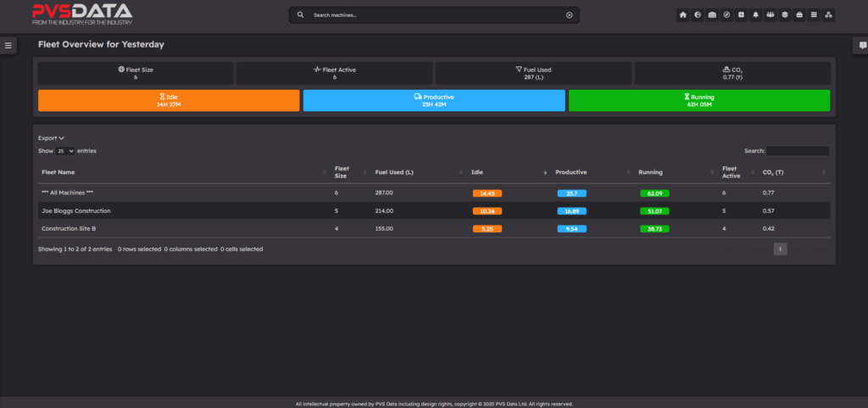Image resolution: width=868 pixels, height=408 pixels.
Task: Select Joe Bloggs Construction fleet name
Action: coord(76,211)
